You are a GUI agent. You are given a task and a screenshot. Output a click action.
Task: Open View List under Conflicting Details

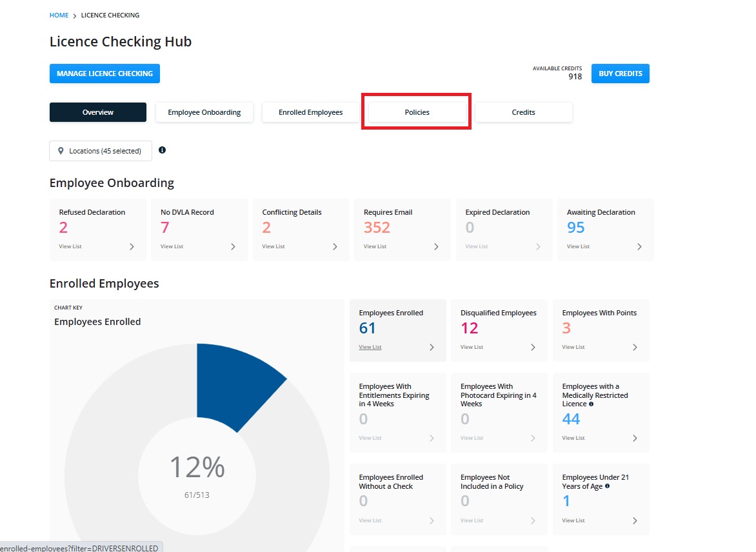[x=274, y=246]
